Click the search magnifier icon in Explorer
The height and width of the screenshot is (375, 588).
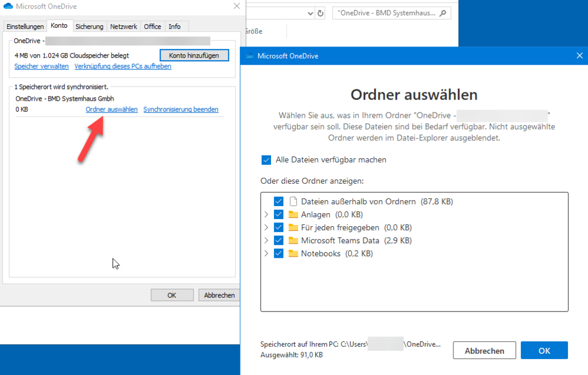pos(443,13)
